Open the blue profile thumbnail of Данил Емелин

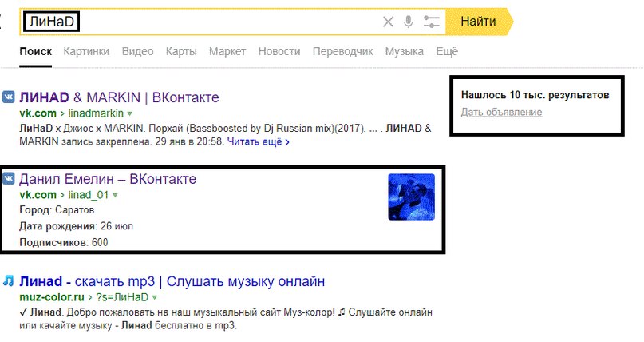pyautogui.click(x=412, y=197)
